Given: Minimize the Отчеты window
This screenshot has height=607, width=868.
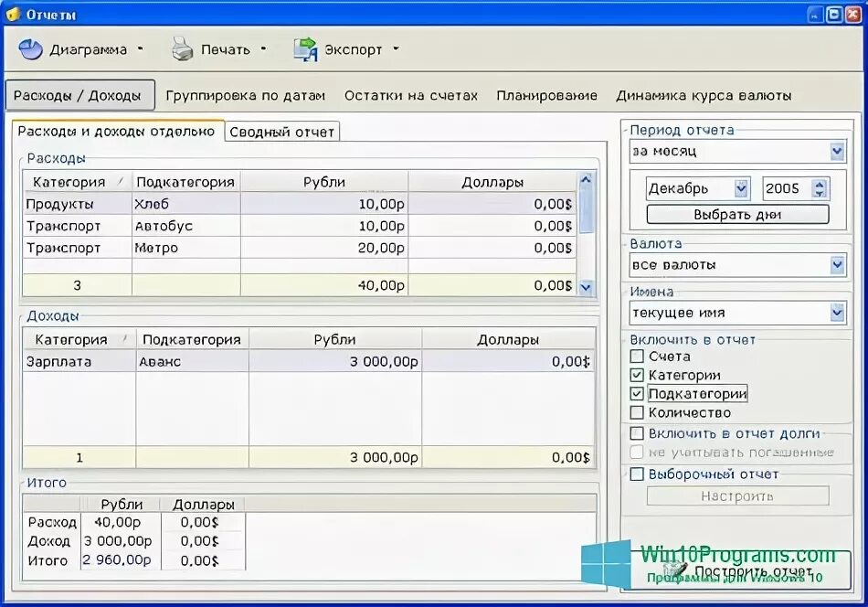Looking at the screenshot, I should pos(814,15).
